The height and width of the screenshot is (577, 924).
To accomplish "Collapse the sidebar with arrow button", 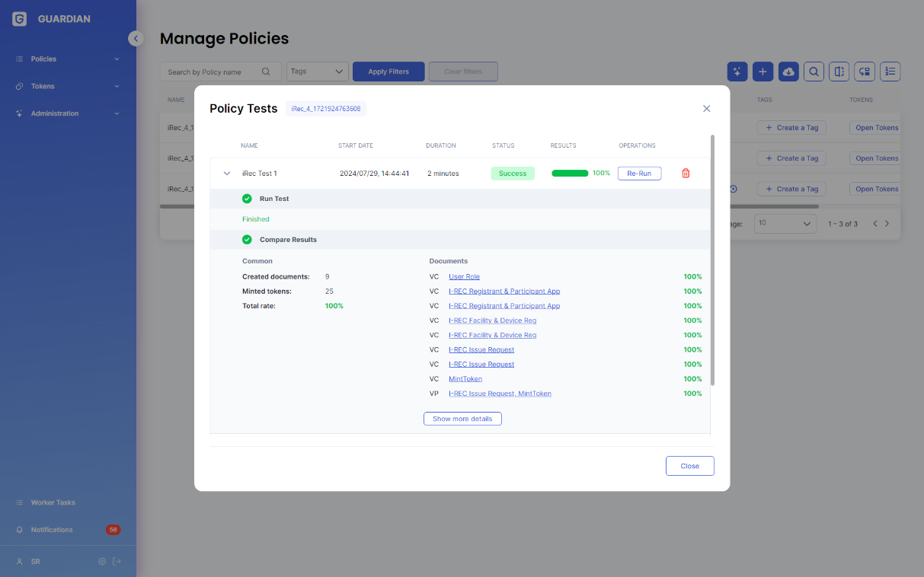I will click(x=136, y=38).
